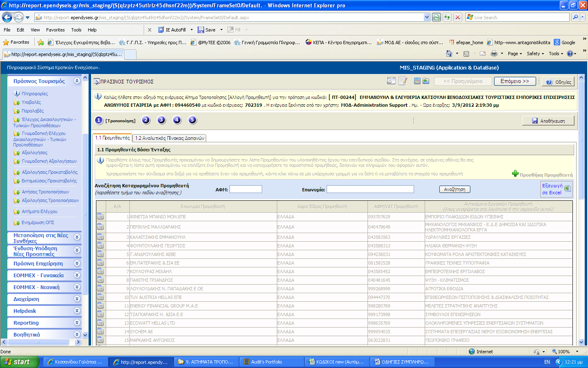Open the Safety dropdown menu
The width and height of the screenshot is (588, 368).
(x=535, y=54)
